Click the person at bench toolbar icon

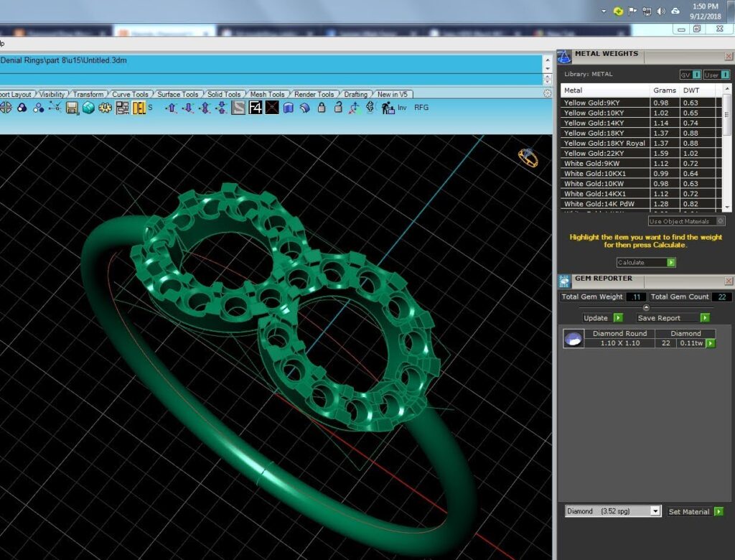[x=388, y=108]
